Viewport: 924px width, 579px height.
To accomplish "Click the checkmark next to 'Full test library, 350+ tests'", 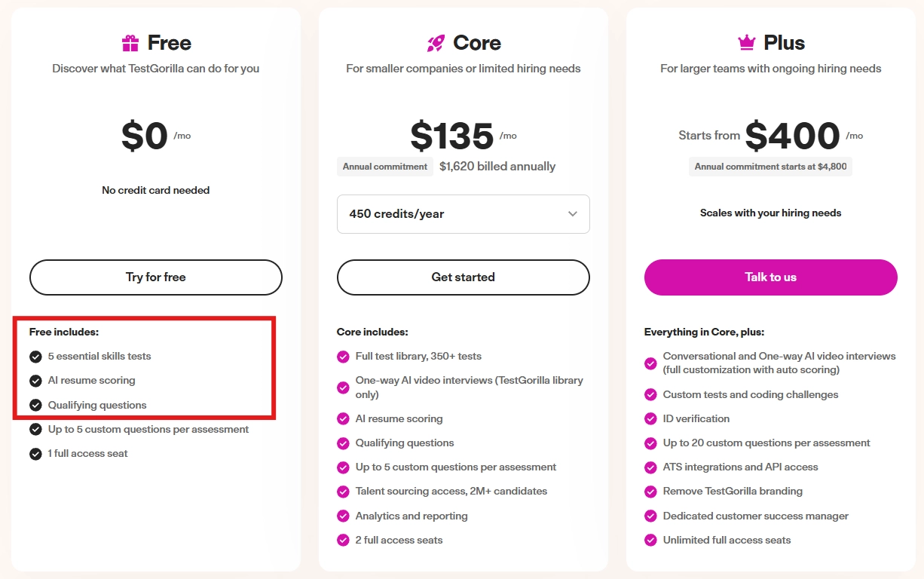I will click(x=344, y=356).
